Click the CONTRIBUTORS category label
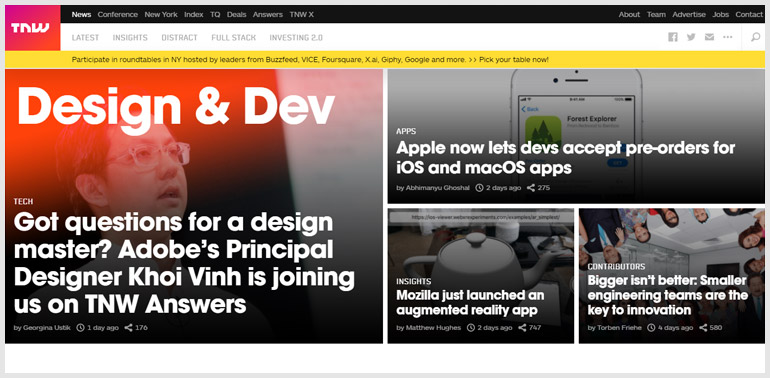This screenshot has width=770, height=378. coord(616,267)
